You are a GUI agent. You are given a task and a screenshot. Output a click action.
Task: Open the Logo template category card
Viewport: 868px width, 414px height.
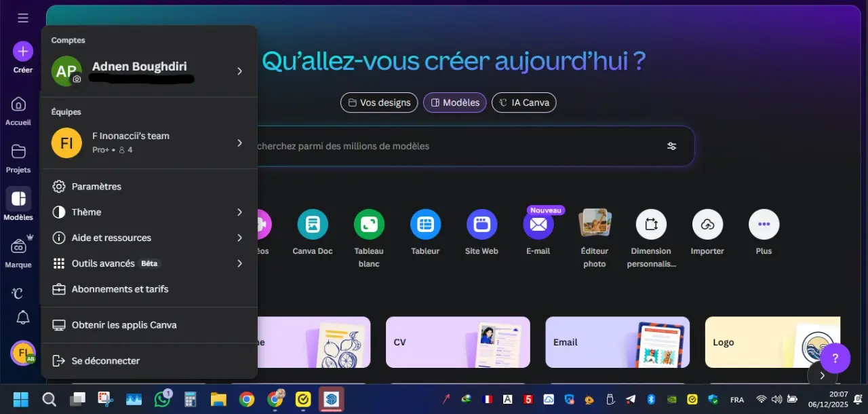click(772, 342)
